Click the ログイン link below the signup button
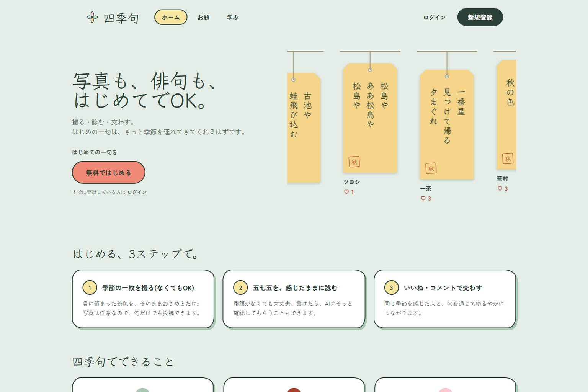This screenshot has height=392, width=588. click(x=137, y=192)
